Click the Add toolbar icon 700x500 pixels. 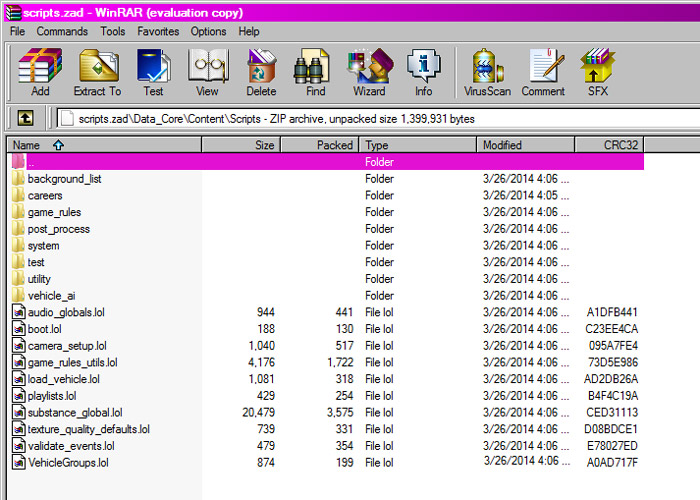click(x=40, y=73)
